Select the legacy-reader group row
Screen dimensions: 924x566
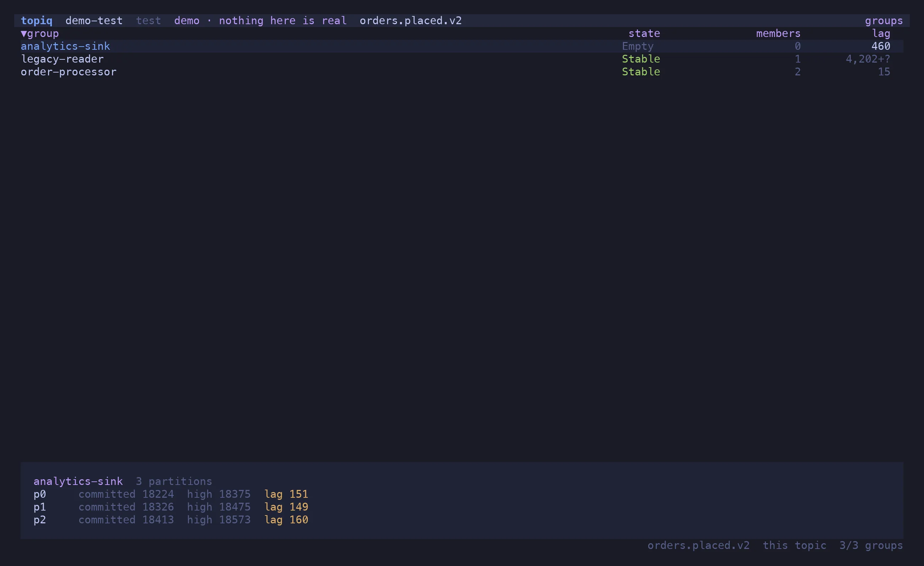click(x=462, y=59)
